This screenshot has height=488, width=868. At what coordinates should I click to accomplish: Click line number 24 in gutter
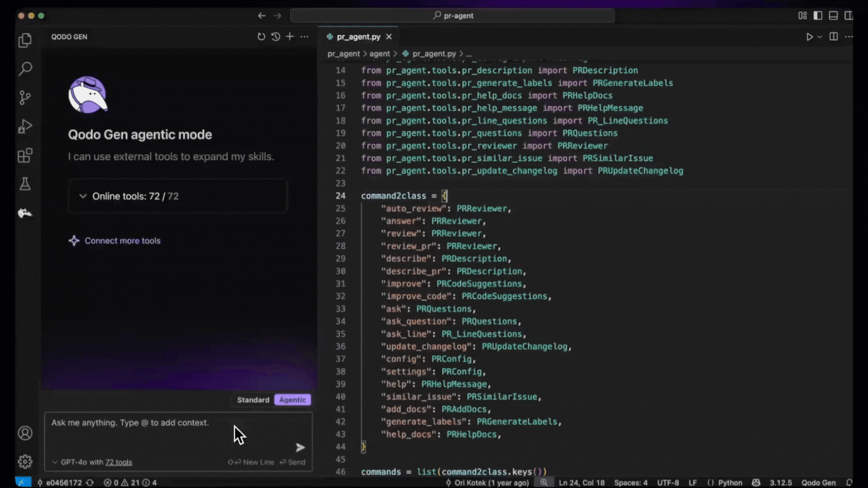tap(340, 196)
